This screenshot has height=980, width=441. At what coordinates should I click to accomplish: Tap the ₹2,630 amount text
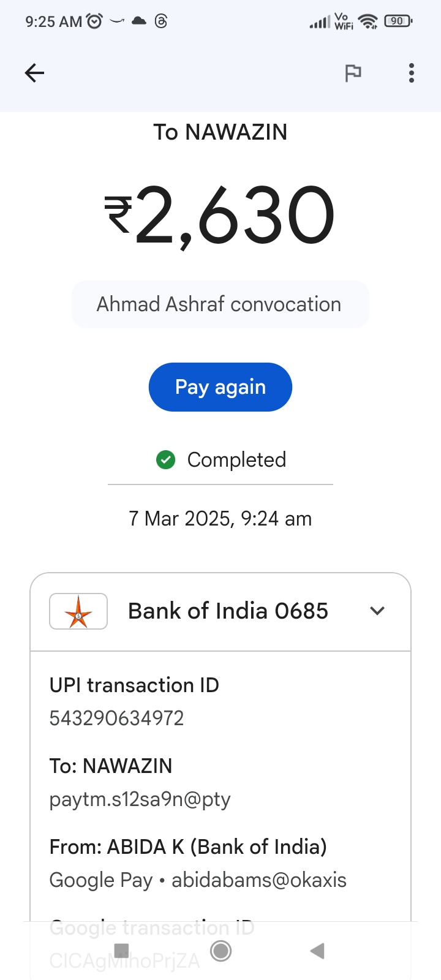(x=220, y=216)
